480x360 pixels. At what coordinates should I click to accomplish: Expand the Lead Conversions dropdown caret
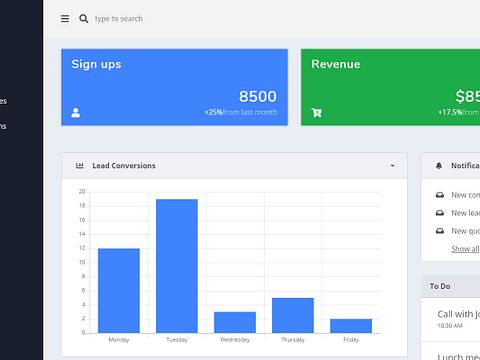392,166
